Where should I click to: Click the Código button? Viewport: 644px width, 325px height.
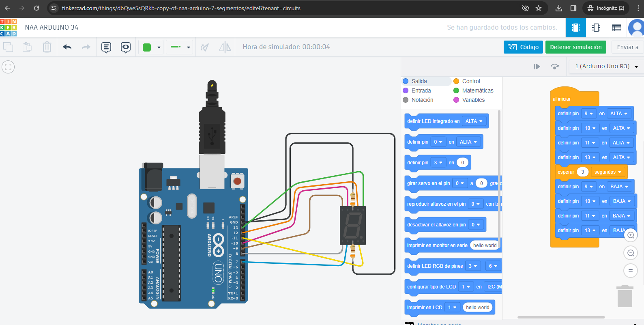(523, 47)
